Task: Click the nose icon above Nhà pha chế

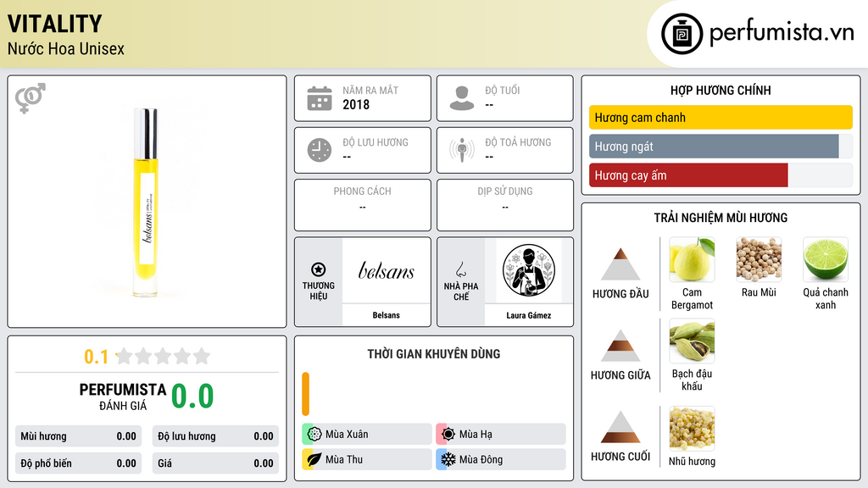Action: [460, 270]
